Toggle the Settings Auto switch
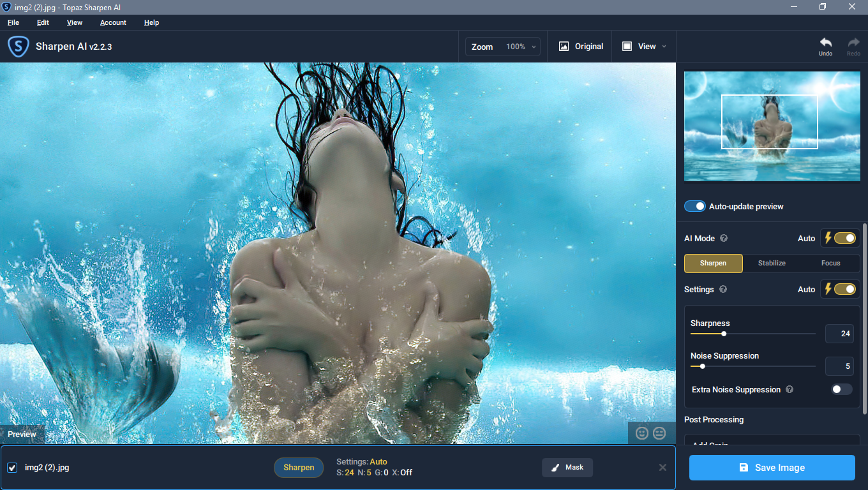 click(x=844, y=289)
